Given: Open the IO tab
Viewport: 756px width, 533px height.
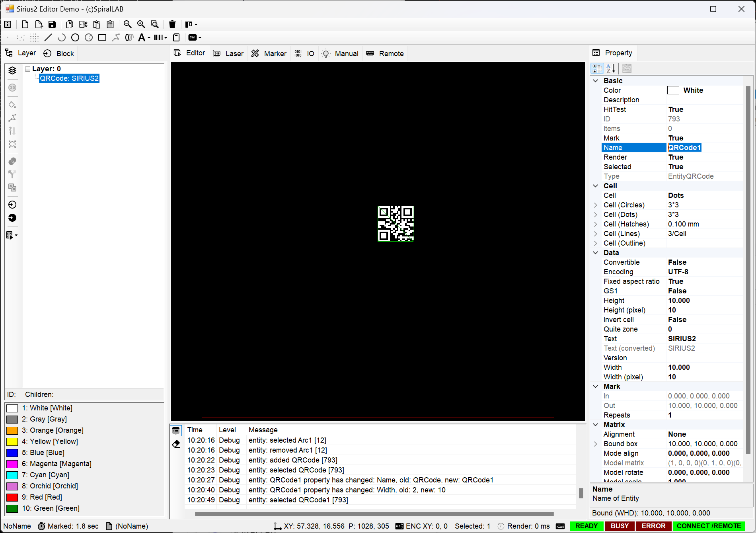Looking at the screenshot, I should click(x=304, y=53).
